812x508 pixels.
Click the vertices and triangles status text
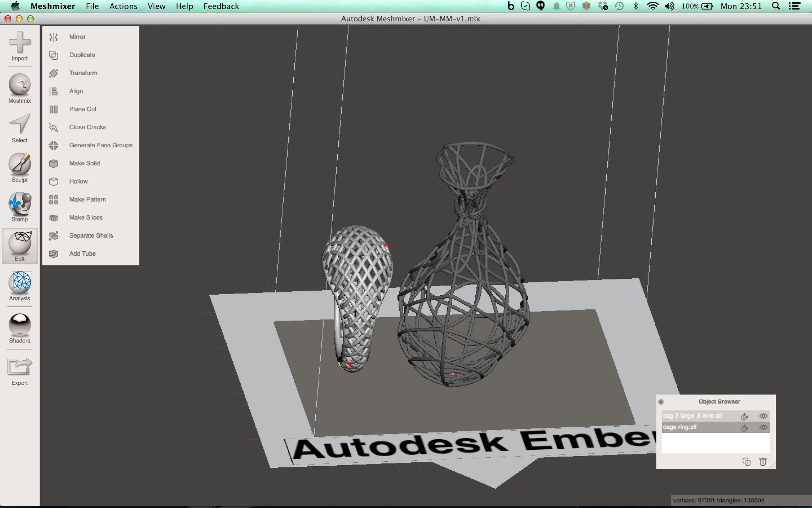[x=719, y=500]
